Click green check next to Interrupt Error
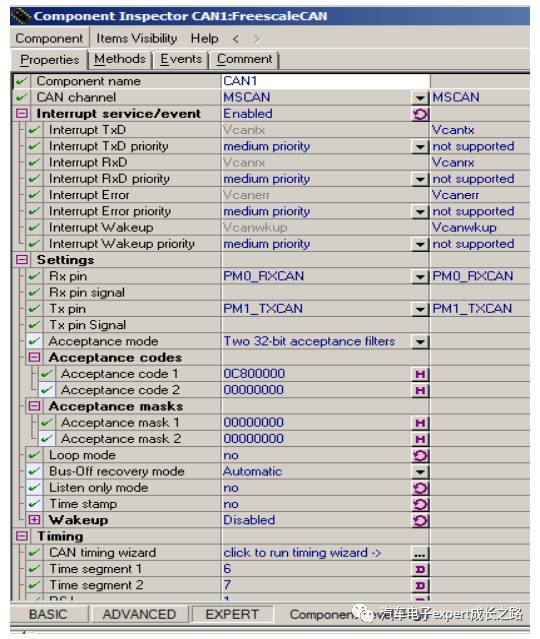 pyautogui.click(x=34, y=195)
